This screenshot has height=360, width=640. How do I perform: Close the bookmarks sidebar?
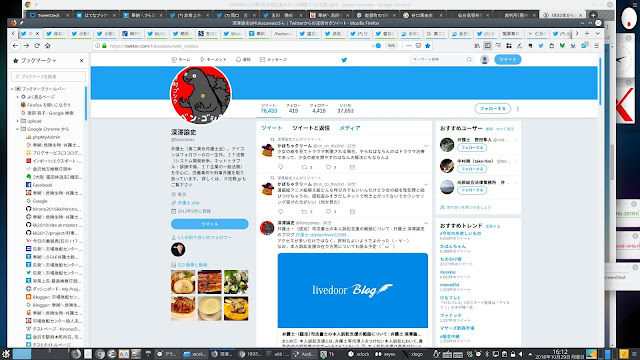coord(81,60)
